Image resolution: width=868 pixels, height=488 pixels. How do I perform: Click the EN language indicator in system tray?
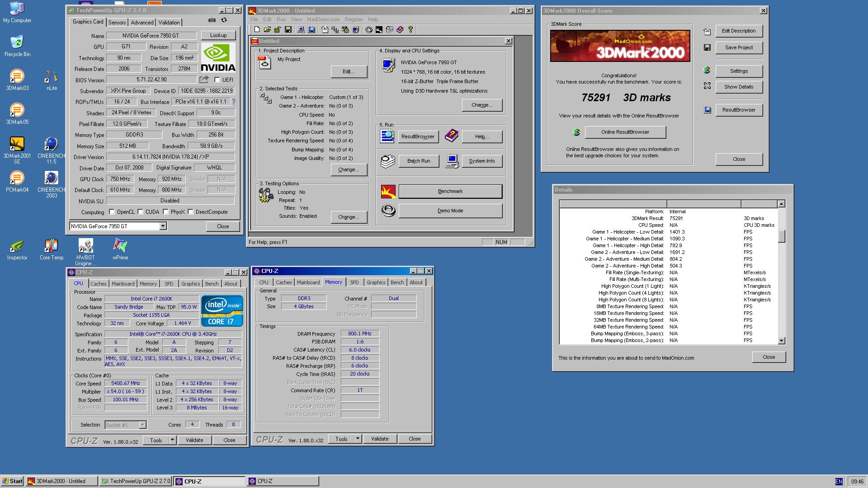coord(839,481)
